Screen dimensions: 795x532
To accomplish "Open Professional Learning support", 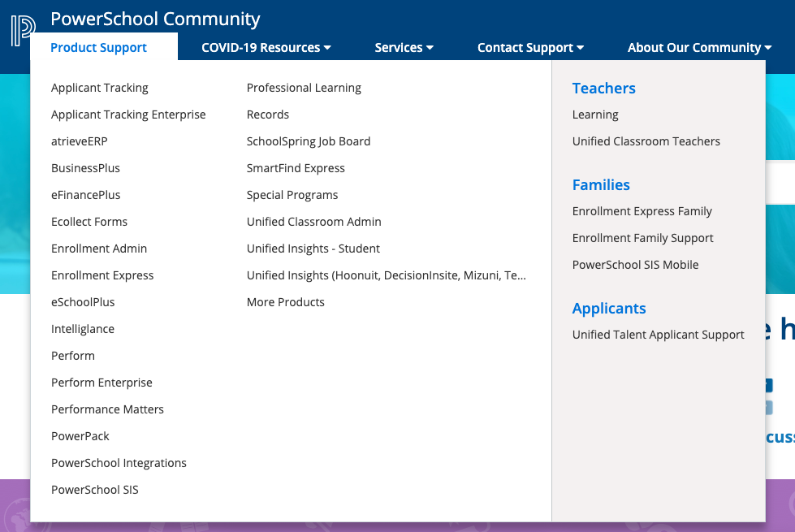I will 304,88.
